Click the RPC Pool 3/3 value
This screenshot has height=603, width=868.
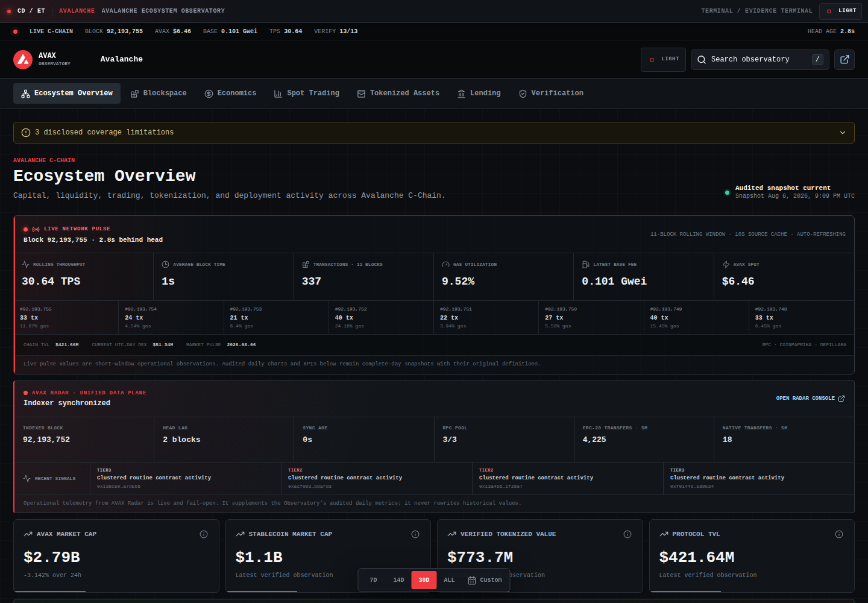coord(449,440)
